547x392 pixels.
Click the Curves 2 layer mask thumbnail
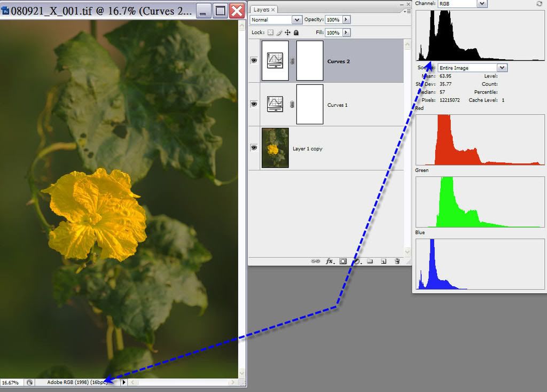pyautogui.click(x=310, y=60)
